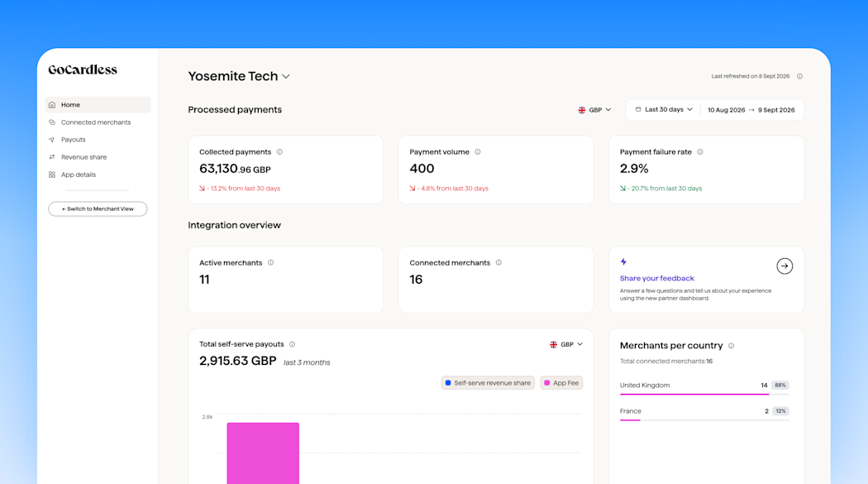Viewport: 868px width, 484px height.
Task: Click the 10 Aug 2026 start date
Action: point(727,110)
